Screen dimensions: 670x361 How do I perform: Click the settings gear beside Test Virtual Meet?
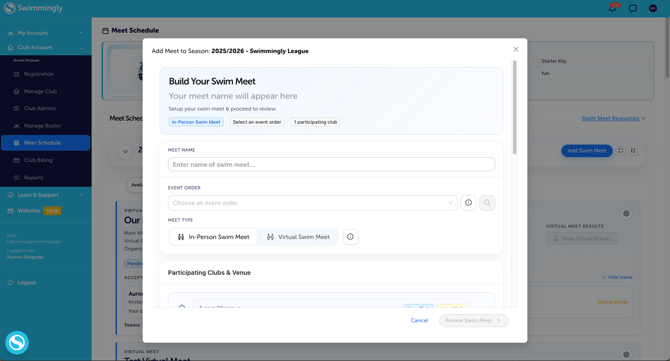[x=626, y=354]
